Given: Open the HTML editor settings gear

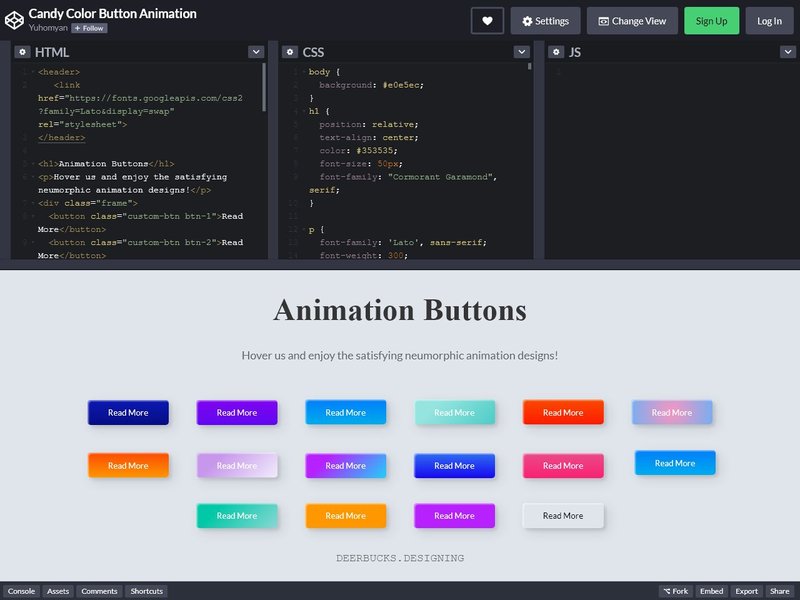Looking at the screenshot, I should [x=22, y=52].
